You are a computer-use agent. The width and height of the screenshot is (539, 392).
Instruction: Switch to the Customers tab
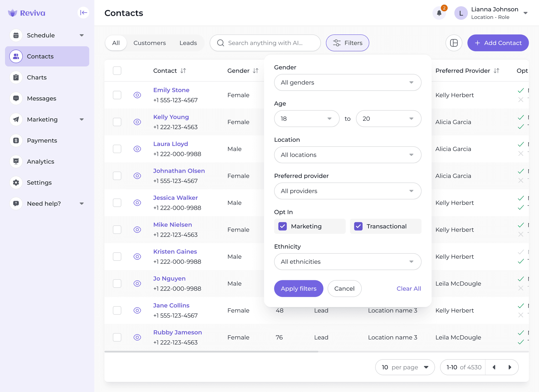pyautogui.click(x=149, y=43)
